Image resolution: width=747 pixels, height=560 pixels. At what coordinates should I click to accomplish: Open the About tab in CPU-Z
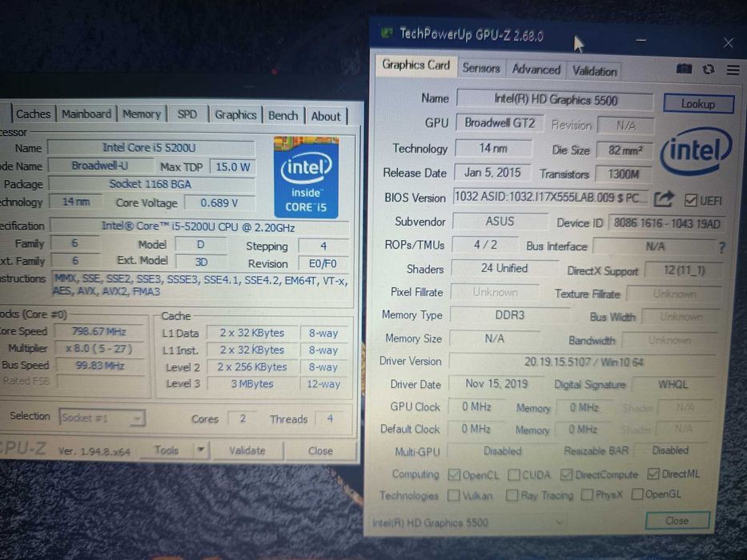(x=327, y=116)
